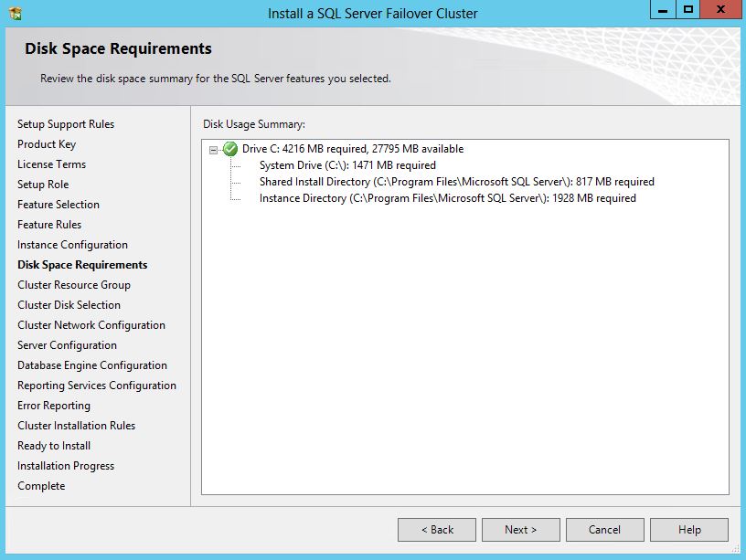Select the Reporting Services Configuration step
The height and width of the screenshot is (560, 746).
coord(97,386)
